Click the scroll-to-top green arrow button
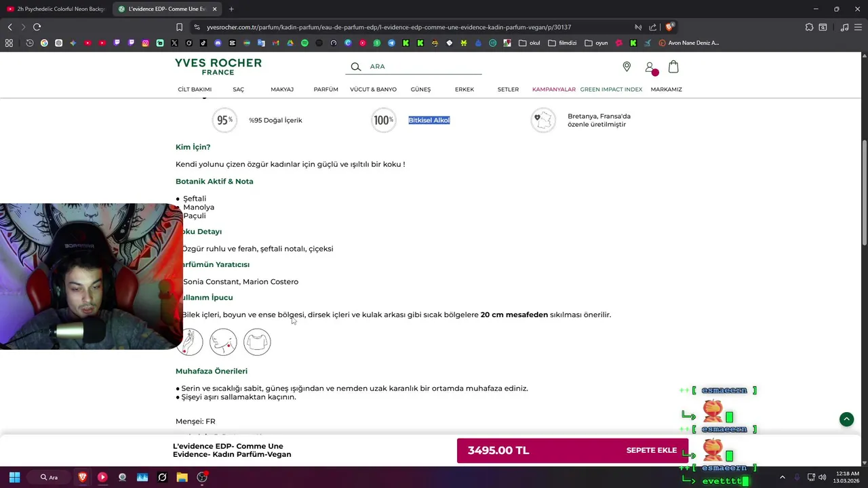868x488 pixels. (x=846, y=420)
